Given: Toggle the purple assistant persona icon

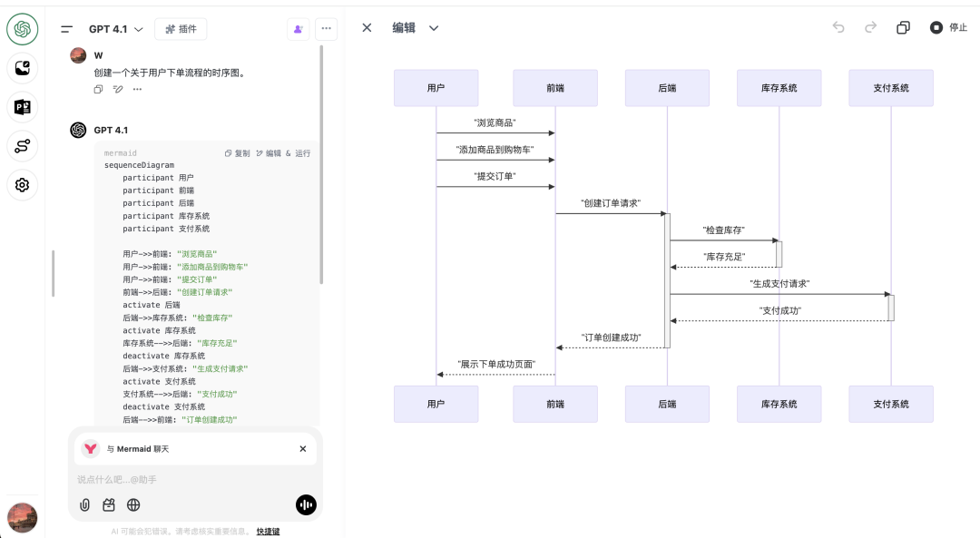Looking at the screenshot, I should click(x=298, y=29).
